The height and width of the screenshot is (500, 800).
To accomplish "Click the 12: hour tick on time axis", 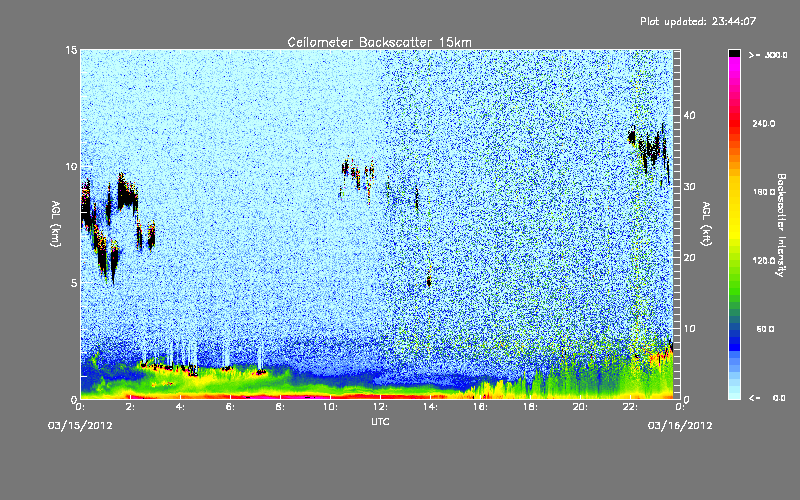I will (x=380, y=407).
